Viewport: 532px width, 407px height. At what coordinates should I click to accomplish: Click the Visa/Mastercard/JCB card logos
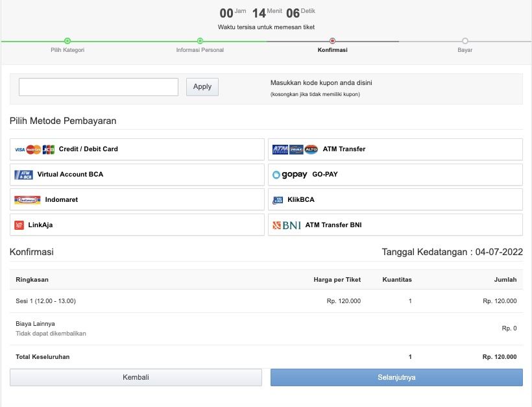pos(34,149)
